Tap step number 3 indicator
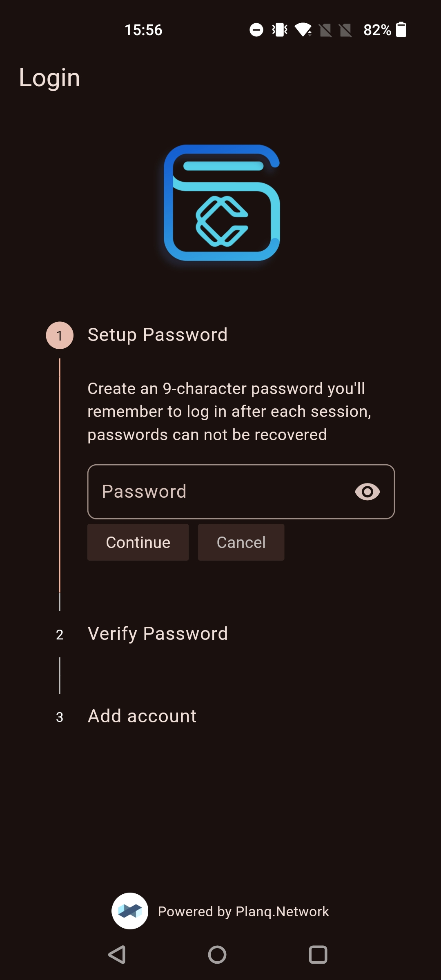Viewport: 441px width, 980px height. 60,717
